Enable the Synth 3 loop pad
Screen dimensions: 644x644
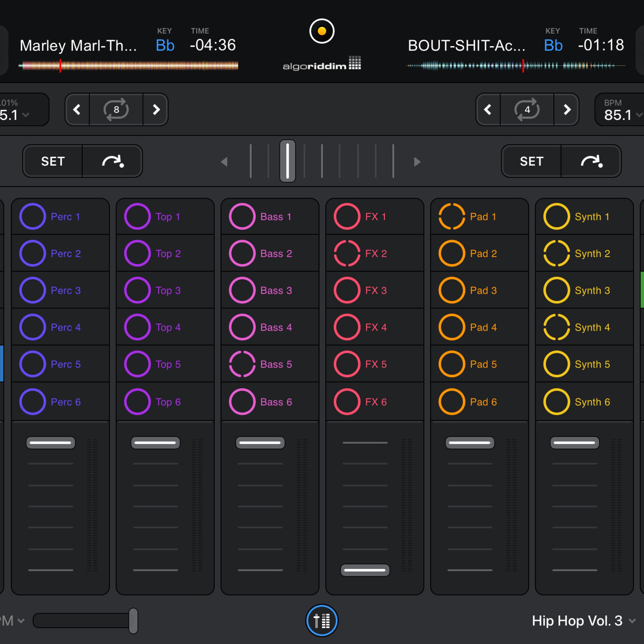tap(556, 290)
